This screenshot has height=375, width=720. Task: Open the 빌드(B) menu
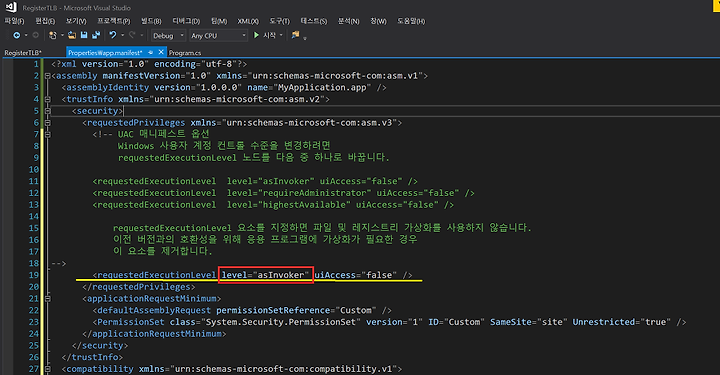pyautogui.click(x=151, y=21)
